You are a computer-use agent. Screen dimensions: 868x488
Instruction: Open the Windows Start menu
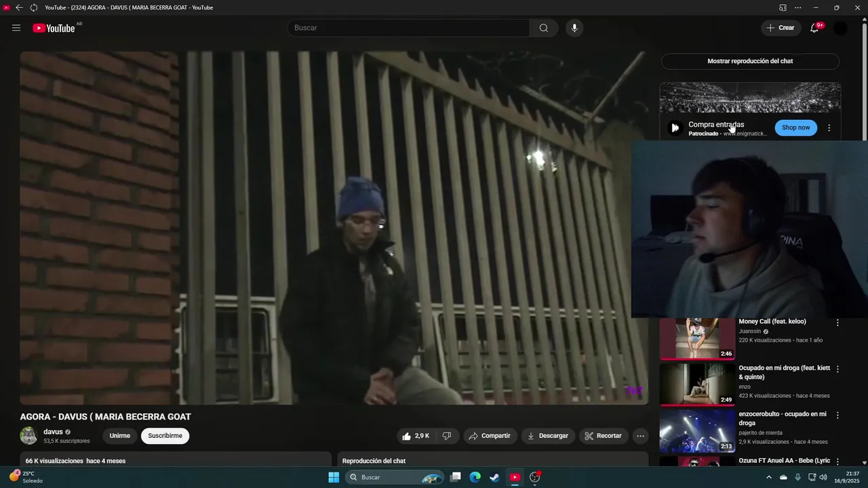click(334, 477)
